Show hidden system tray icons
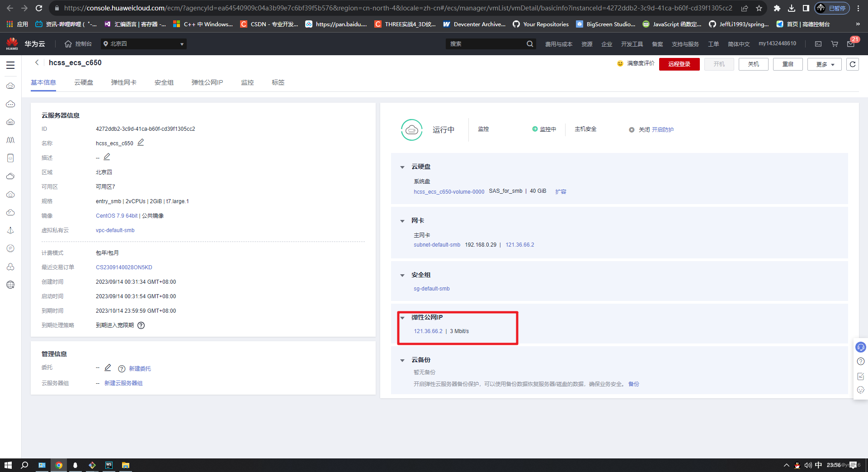The image size is (868, 472). tap(787, 465)
